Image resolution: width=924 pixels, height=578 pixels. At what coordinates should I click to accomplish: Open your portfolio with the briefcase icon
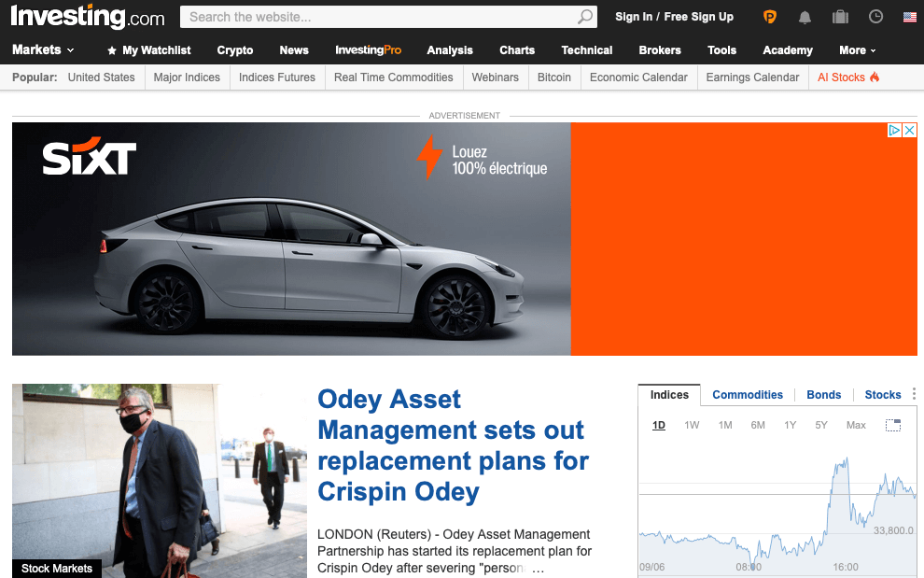pyautogui.click(x=839, y=17)
